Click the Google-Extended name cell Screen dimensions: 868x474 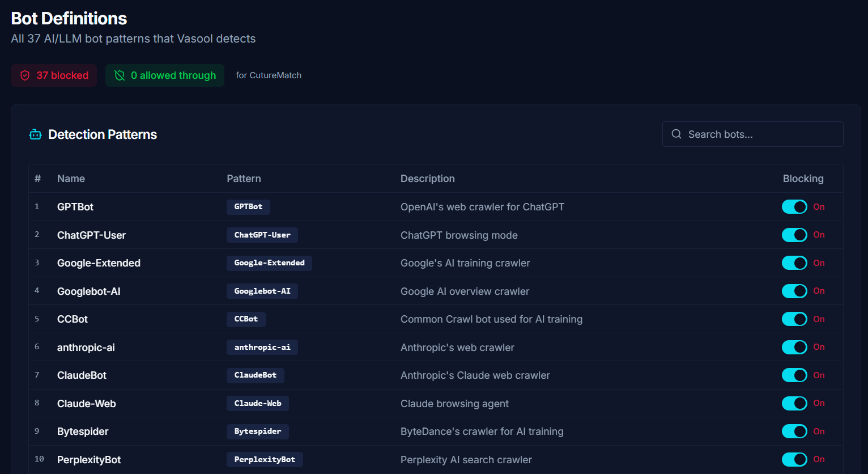point(99,263)
